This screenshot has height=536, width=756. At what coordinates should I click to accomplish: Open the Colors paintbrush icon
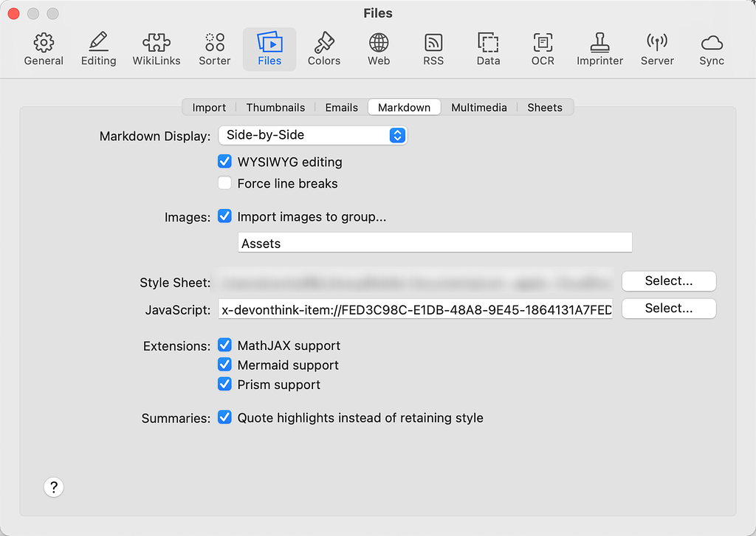pos(323,48)
